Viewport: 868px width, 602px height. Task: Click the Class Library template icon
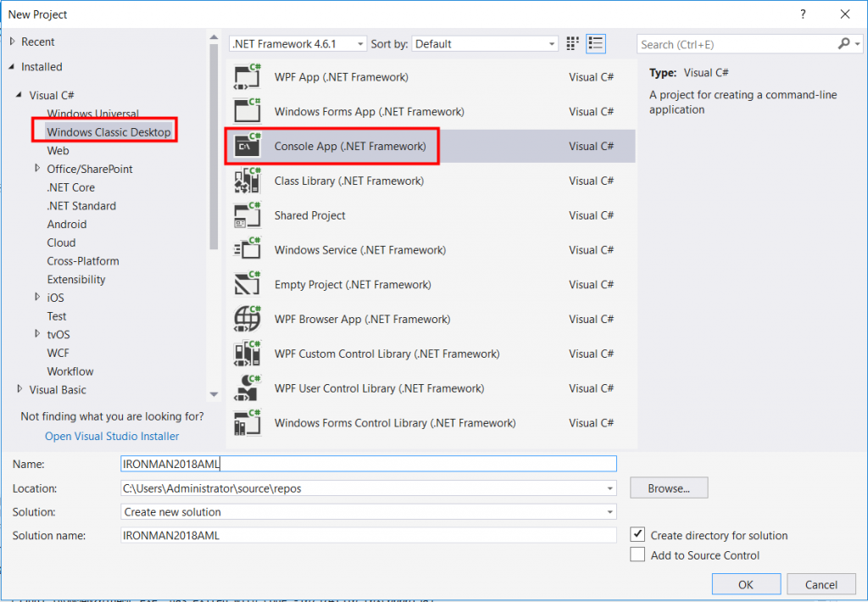tap(247, 181)
